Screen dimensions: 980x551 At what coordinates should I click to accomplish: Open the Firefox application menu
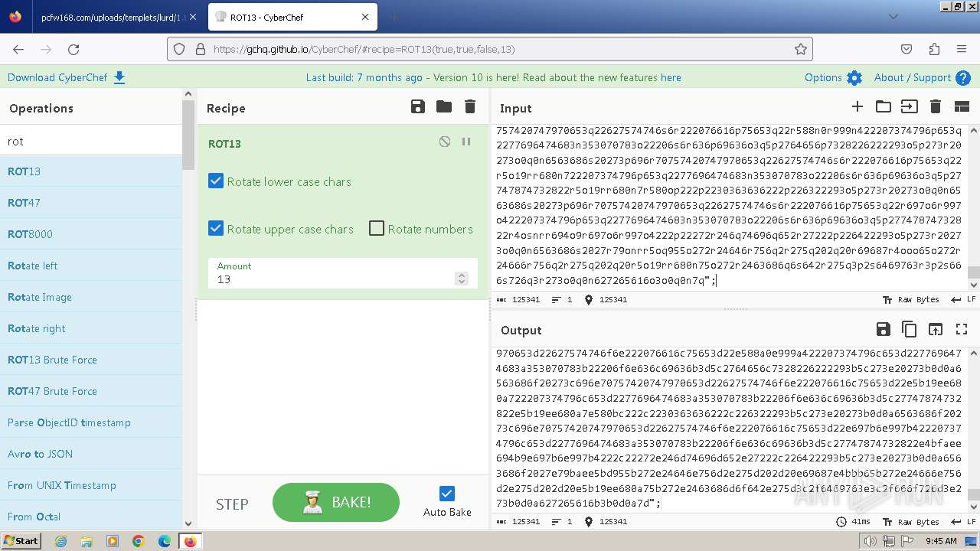[962, 49]
